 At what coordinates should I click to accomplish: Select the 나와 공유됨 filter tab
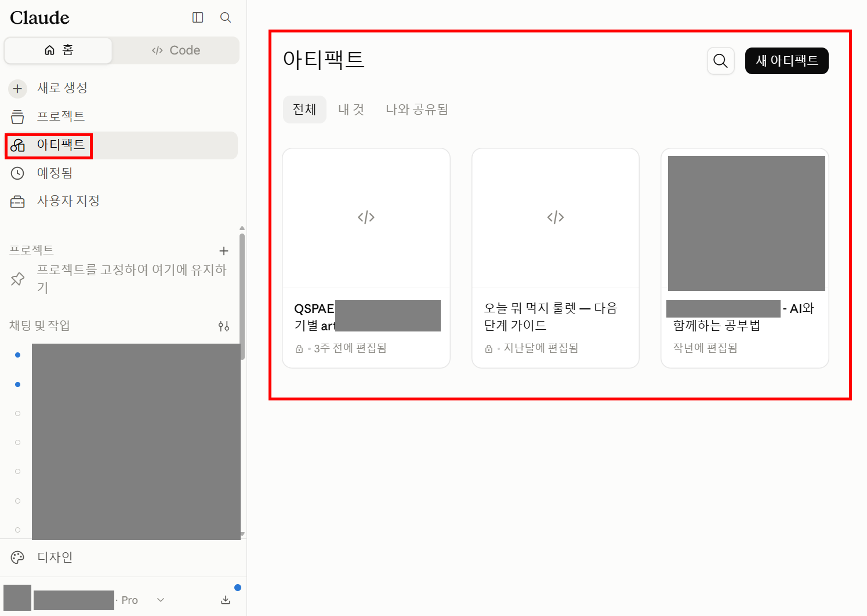click(417, 110)
